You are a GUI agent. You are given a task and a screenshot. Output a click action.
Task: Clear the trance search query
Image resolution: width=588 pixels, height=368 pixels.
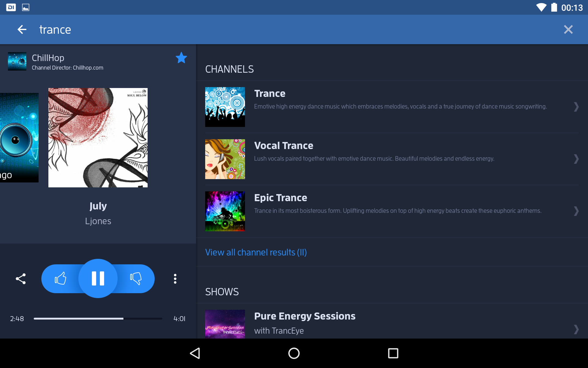(x=568, y=29)
